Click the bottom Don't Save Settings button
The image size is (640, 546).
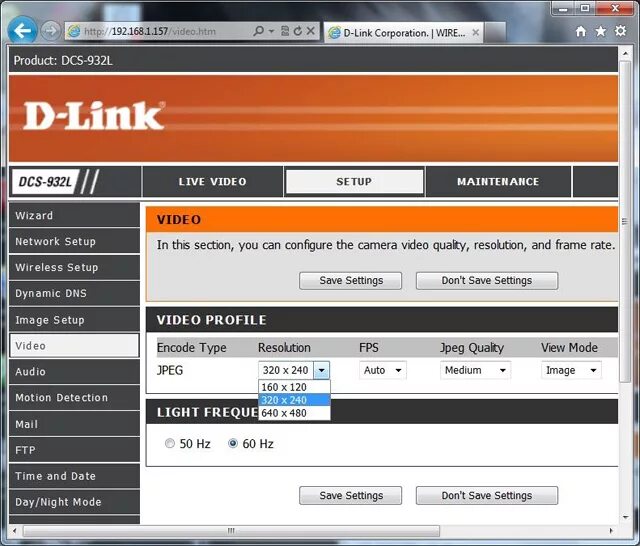pos(487,495)
